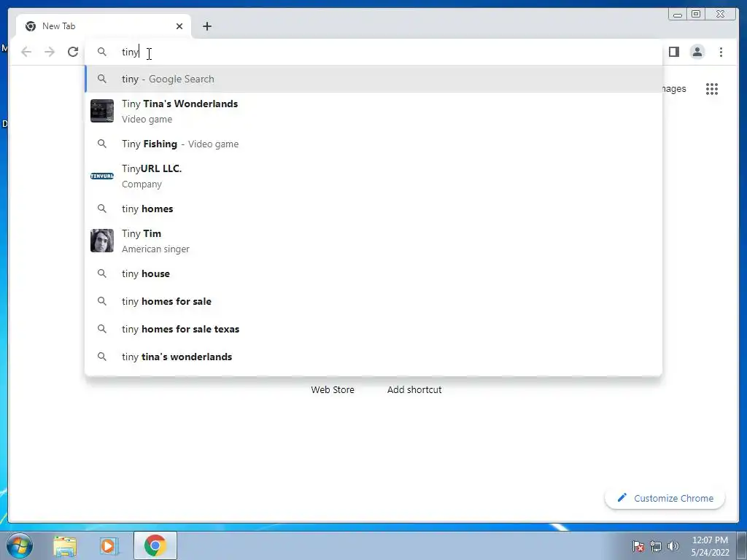Open a new tab with plus button
The width and height of the screenshot is (747, 560).
click(x=206, y=26)
